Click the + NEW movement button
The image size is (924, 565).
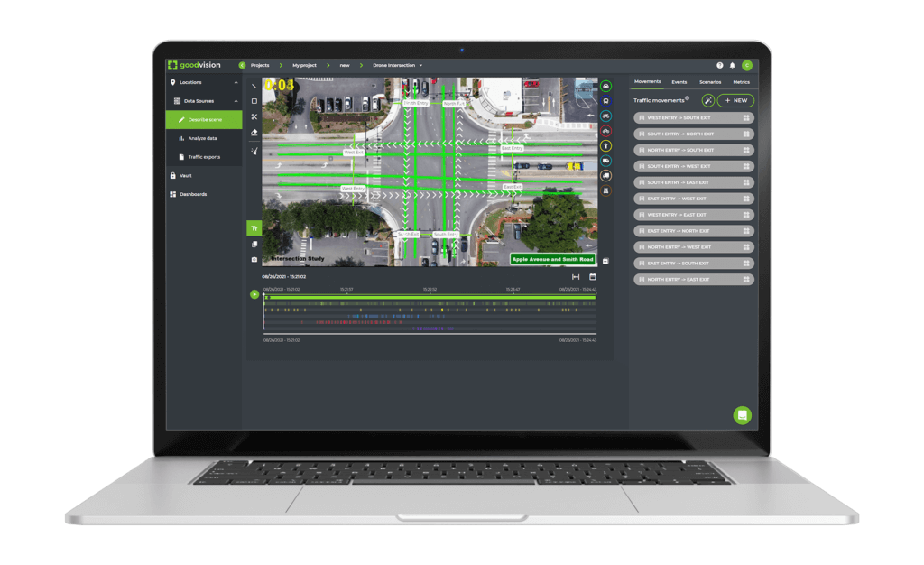pyautogui.click(x=735, y=100)
